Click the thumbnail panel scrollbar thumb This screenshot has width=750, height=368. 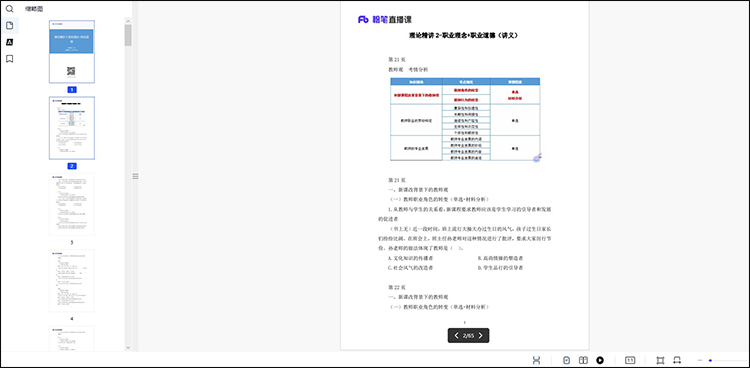point(128,35)
